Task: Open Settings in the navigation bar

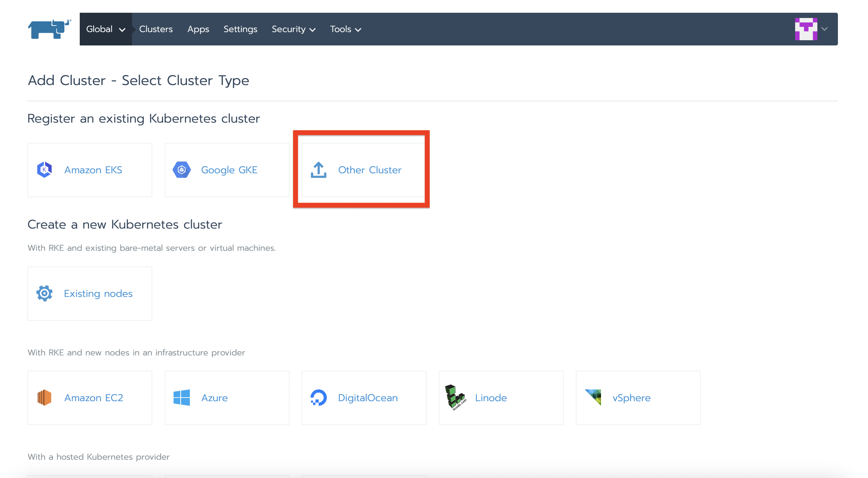Action: tap(240, 29)
